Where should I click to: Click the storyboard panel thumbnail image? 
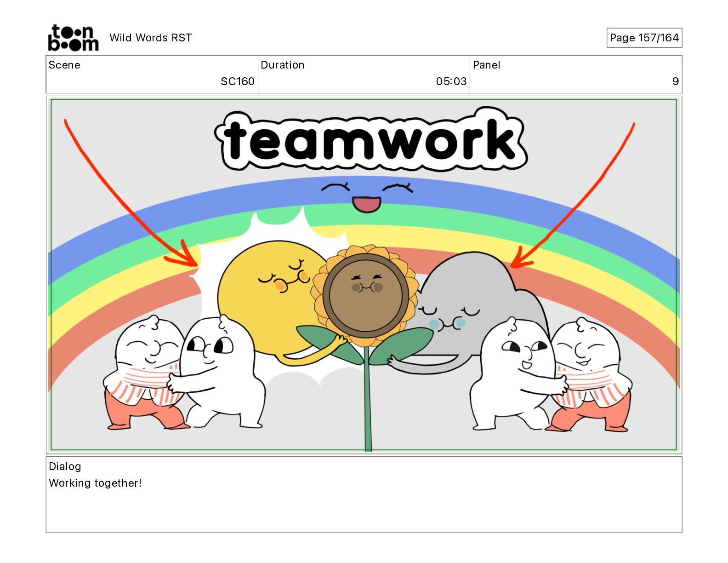(364, 275)
